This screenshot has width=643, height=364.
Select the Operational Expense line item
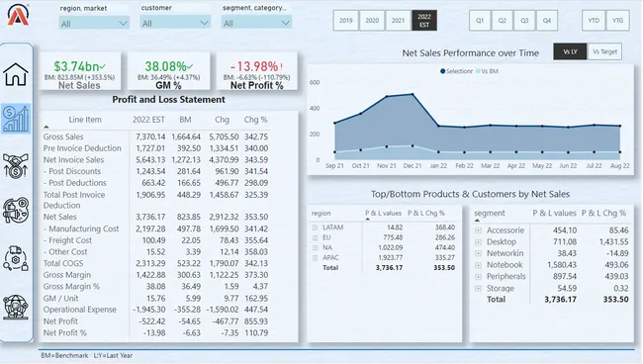(x=79, y=310)
